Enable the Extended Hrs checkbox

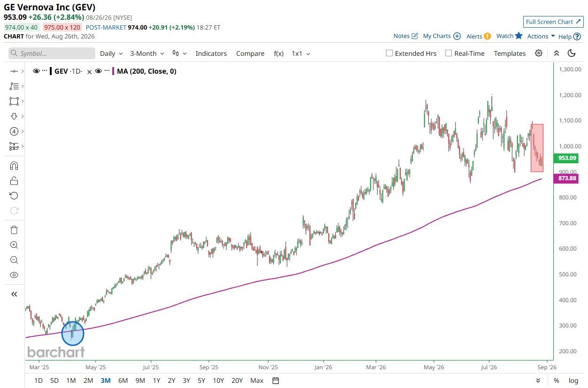[x=389, y=53]
